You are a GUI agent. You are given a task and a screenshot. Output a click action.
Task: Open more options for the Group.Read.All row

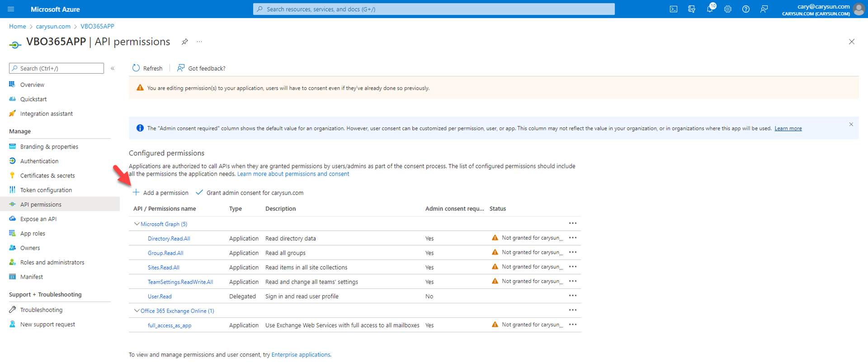pos(573,252)
